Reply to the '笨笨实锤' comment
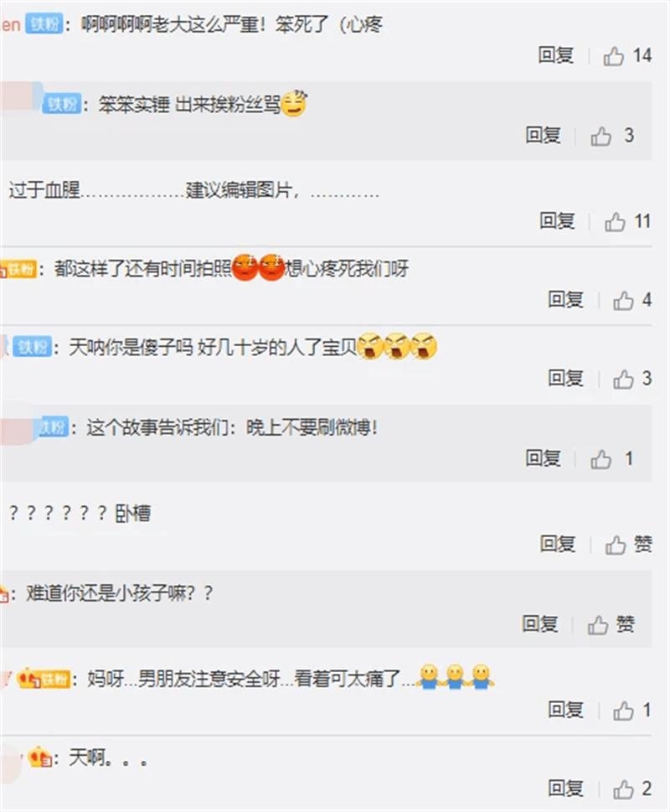Viewport: 670px width, 812px height. [544, 135]
